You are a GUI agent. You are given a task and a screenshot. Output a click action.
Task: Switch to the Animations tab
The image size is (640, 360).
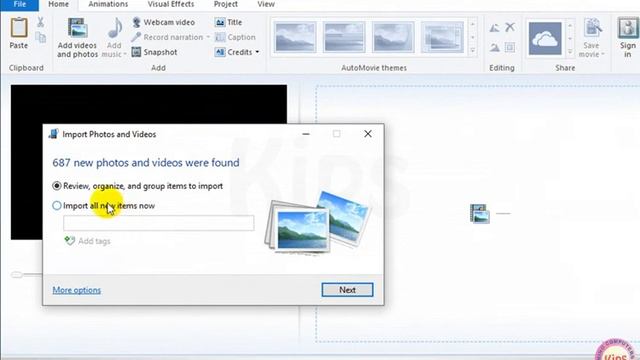tap(108, 4)
